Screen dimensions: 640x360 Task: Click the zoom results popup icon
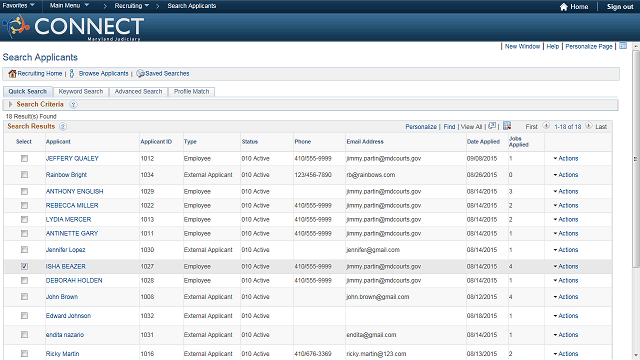tap(492, 126)
